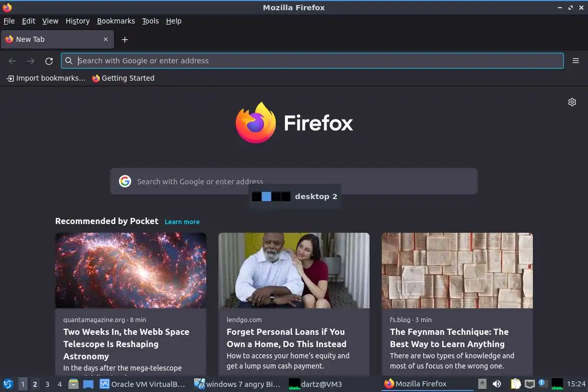Screen dimensions: 588x392
Task: Click quantamagazine.org · 8 min source text
Action: coord(105,320)
